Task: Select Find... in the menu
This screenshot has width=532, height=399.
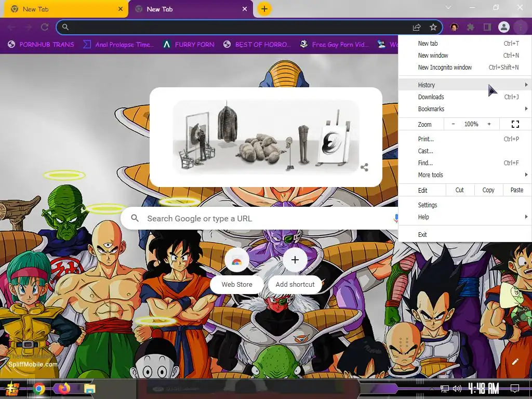Action: (x=465, y=163)
